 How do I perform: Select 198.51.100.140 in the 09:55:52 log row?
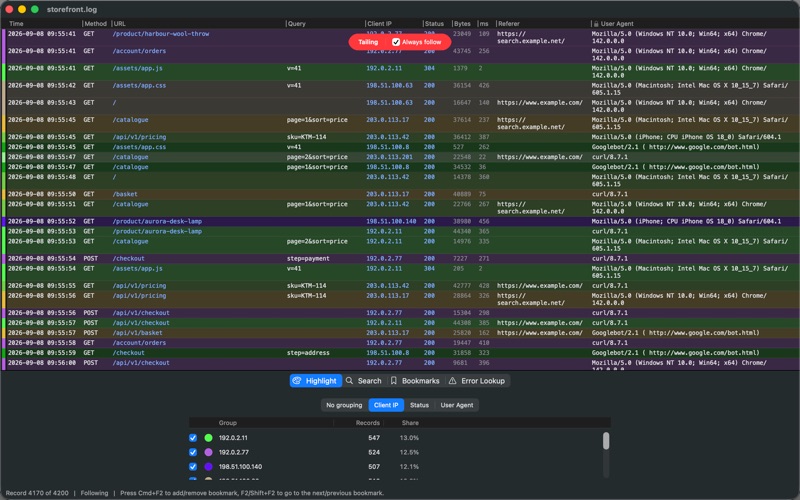(391, 221)
